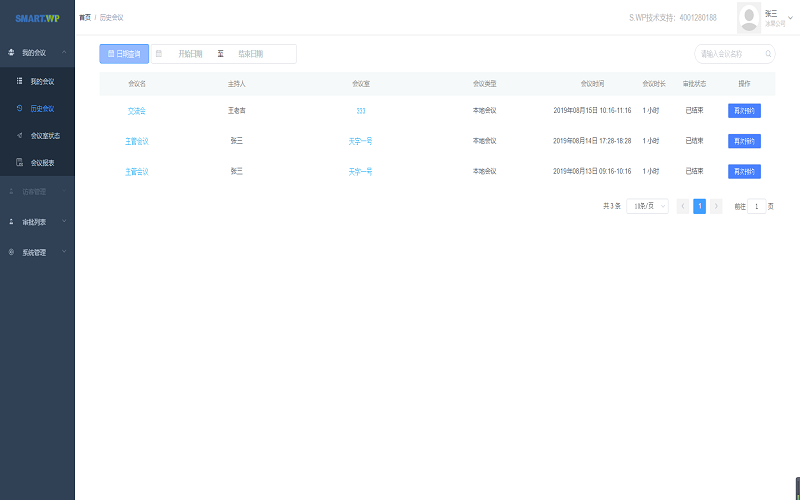Go to previous page arrow in pagination
This screenshot has height=500, width=800.
pyautogui.click(x=683, y=206)
